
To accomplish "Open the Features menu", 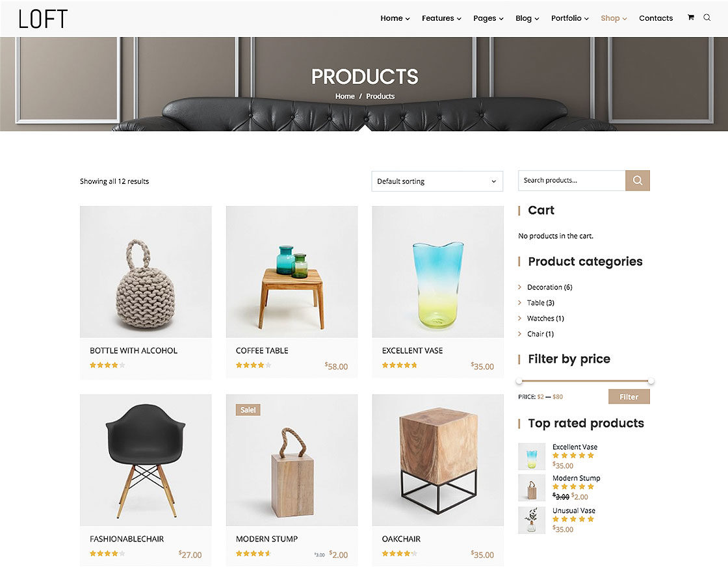I will coord(441,18).
